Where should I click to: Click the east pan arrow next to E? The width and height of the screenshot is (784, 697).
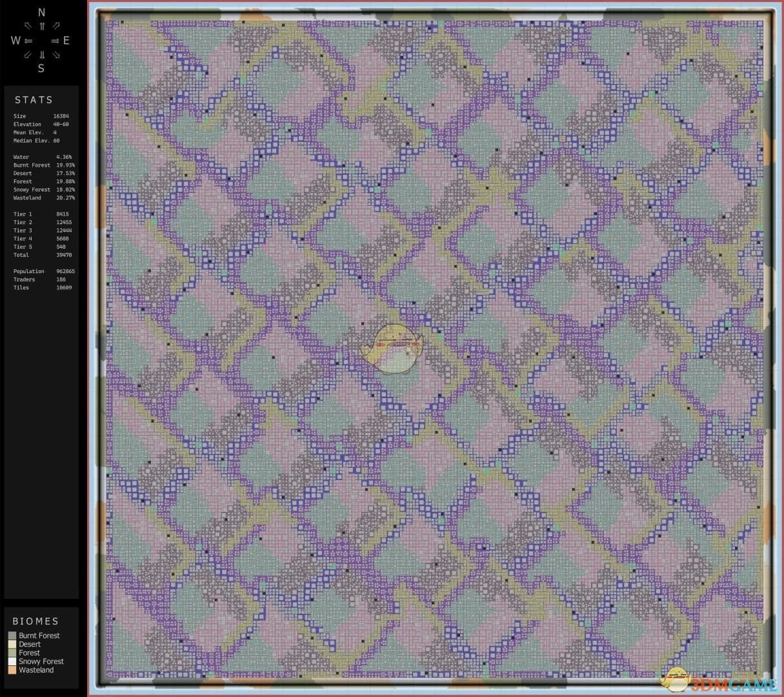pos(55,41)
